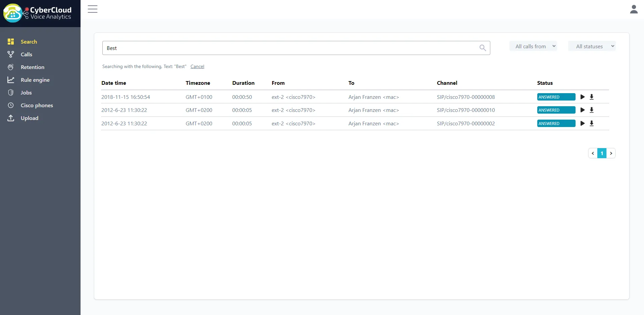Go to the Retention page

pos(33,67)
